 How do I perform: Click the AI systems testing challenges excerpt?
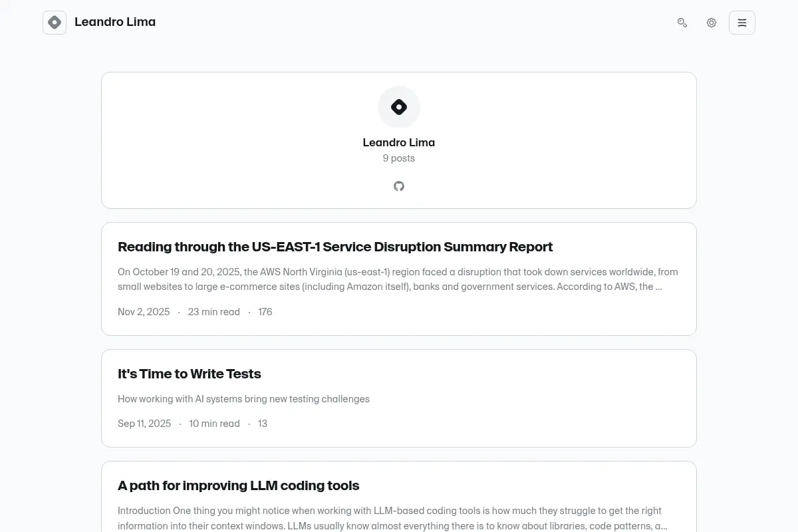[243, 399]
